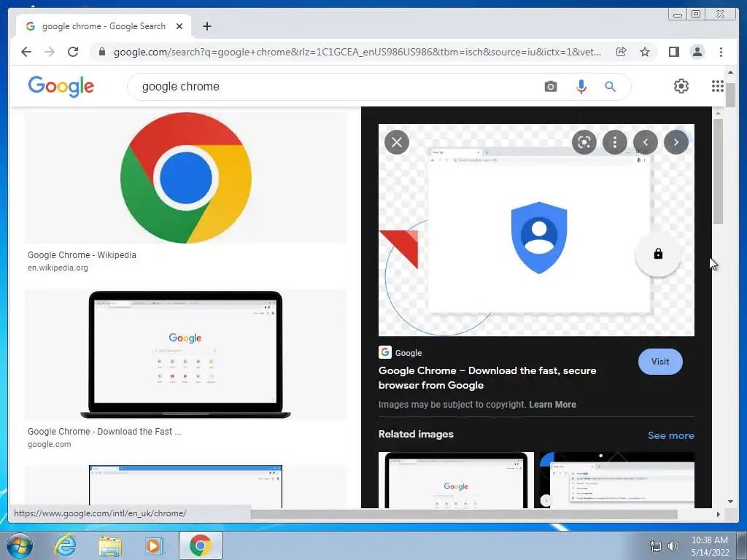Open Google Chrome - Wikipedia caption link
The image size is (747, 560).
pos(82,254)
